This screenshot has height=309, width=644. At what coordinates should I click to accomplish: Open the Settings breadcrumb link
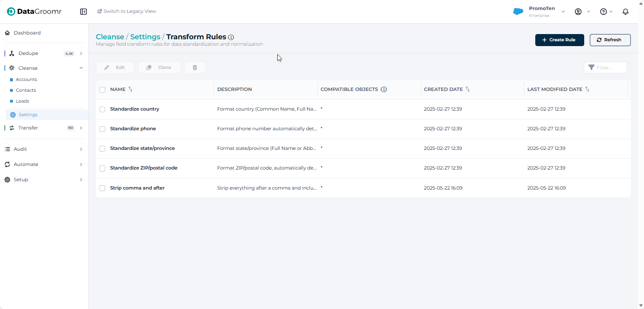click(x=145, y=37)
